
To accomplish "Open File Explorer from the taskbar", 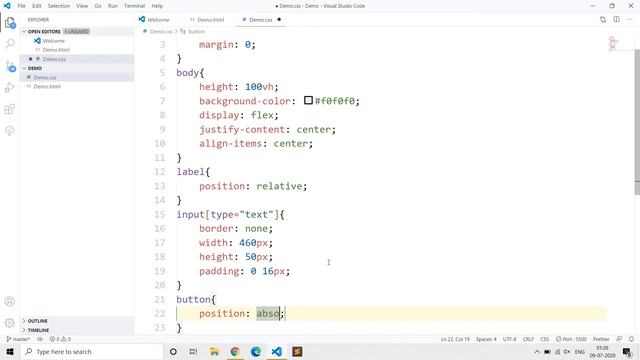I will pos(214,351).
